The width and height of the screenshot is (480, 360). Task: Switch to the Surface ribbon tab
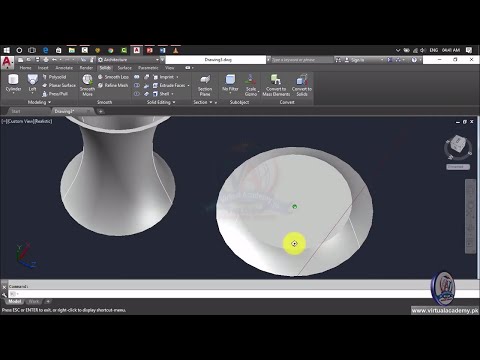125,68
